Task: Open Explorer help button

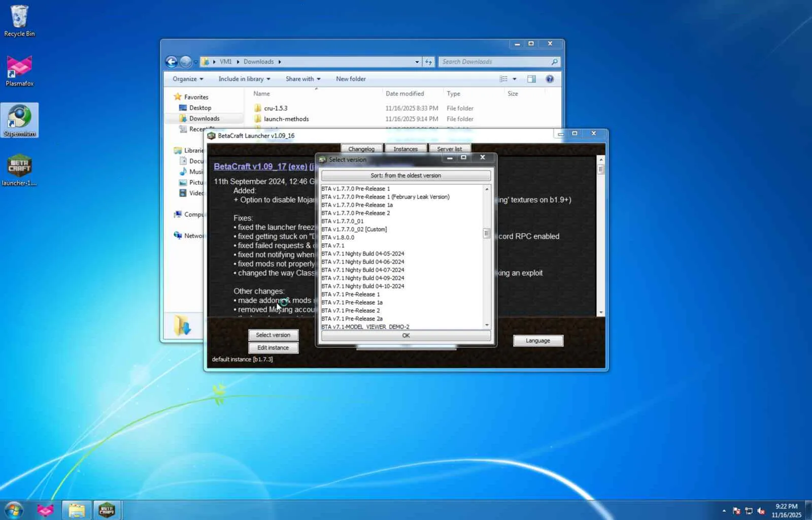Action: coord(550,79)
